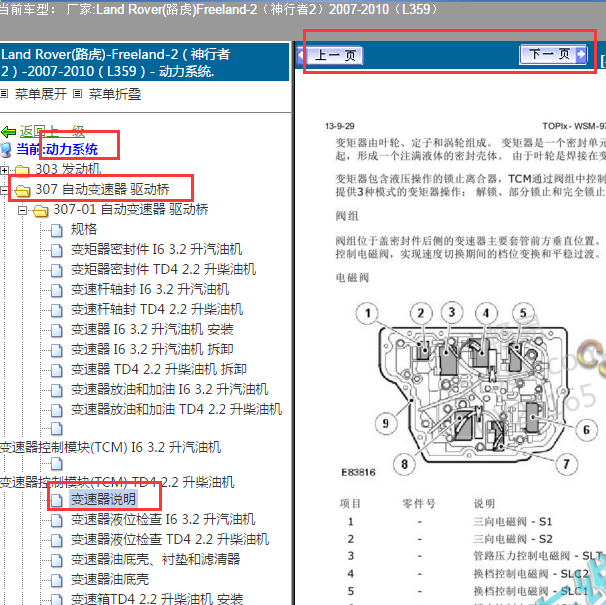Click 菜单折叠 to collapse the menu

coord(115,94)
